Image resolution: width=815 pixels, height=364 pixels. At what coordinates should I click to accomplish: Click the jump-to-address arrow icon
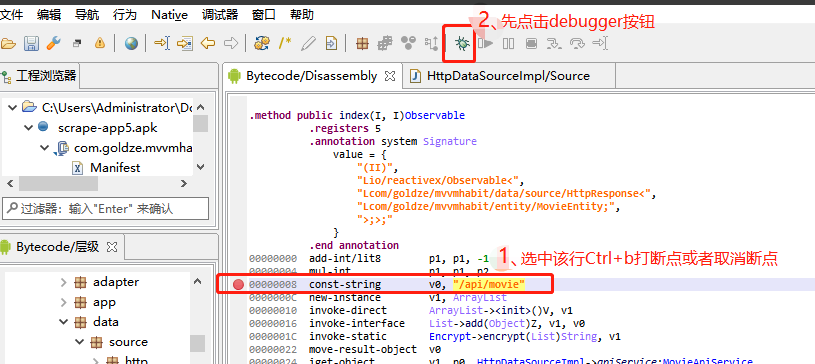pyautogui.click(x=162, y=44)
